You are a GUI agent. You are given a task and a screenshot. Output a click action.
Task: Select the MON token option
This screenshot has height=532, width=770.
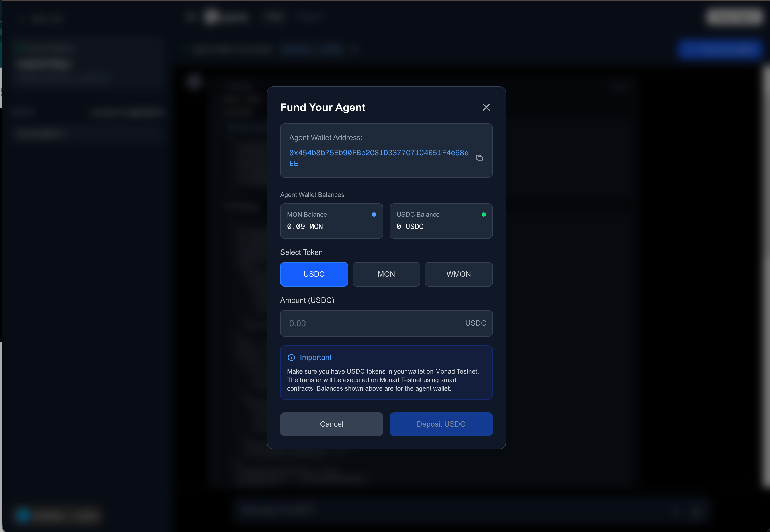click(386, 274)
